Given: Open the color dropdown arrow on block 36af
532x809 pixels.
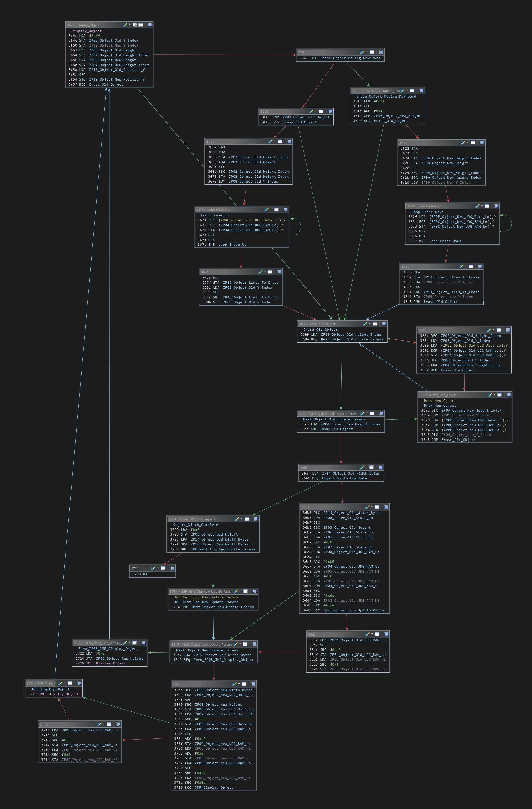Looking at the screenshot, I should (x=366, y=467).
